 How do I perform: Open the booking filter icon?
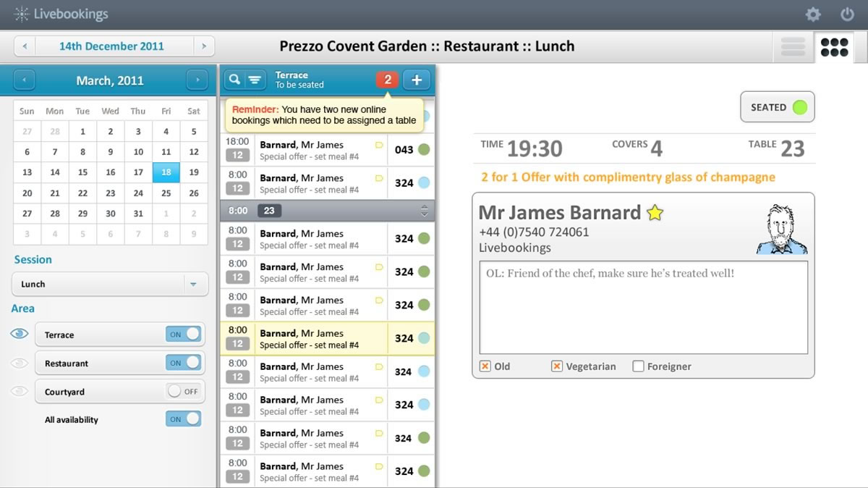point(254,80)
